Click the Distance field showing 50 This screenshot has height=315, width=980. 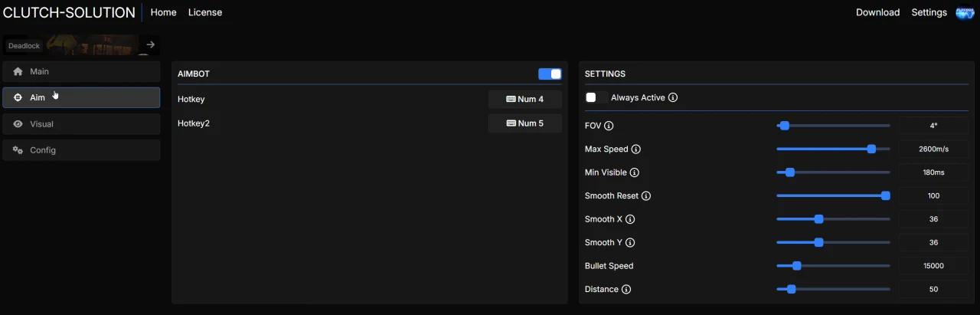point(933,290)
